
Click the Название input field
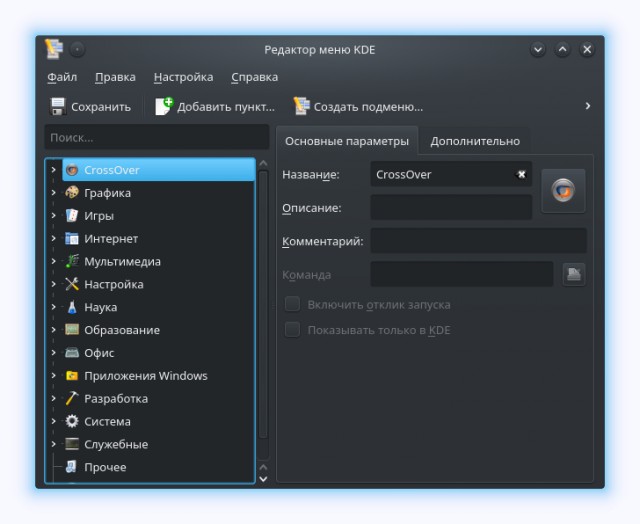pyautogui.click(x=451, y=174)
